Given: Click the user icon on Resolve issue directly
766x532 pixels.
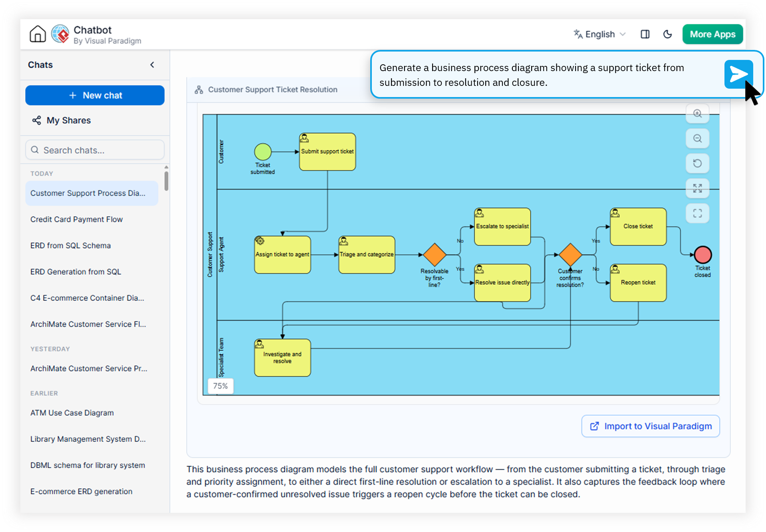Looking at the screenshot, I should [x=479, y=269].
